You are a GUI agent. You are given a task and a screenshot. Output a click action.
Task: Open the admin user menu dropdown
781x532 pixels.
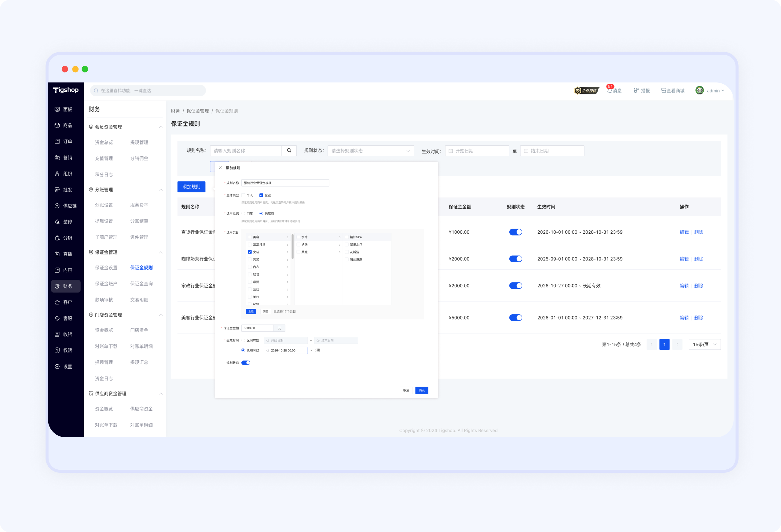pyautogui.click(x=710, y=90)
